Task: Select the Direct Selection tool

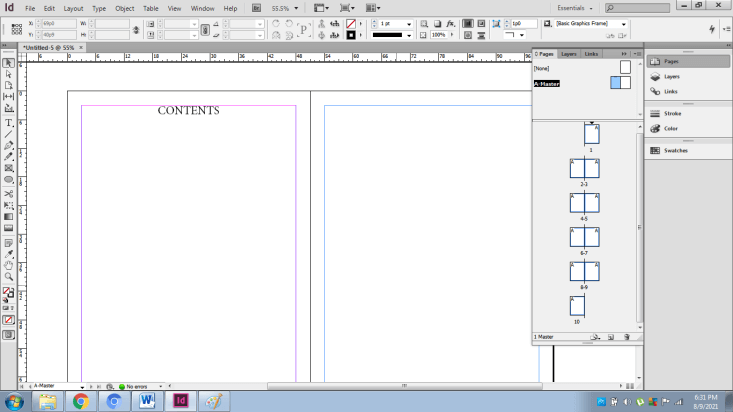Action: coord(8,74)
